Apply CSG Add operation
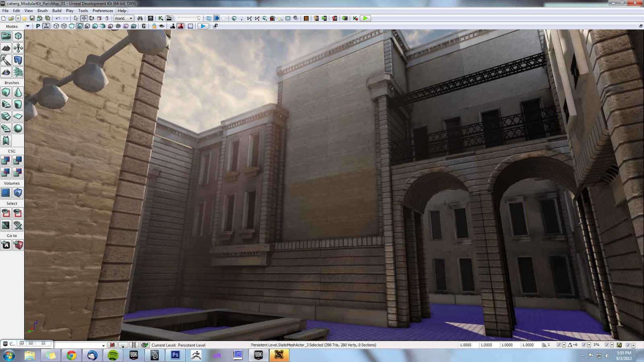The height and width of the screenshot is (362, 644). point(6,160)
